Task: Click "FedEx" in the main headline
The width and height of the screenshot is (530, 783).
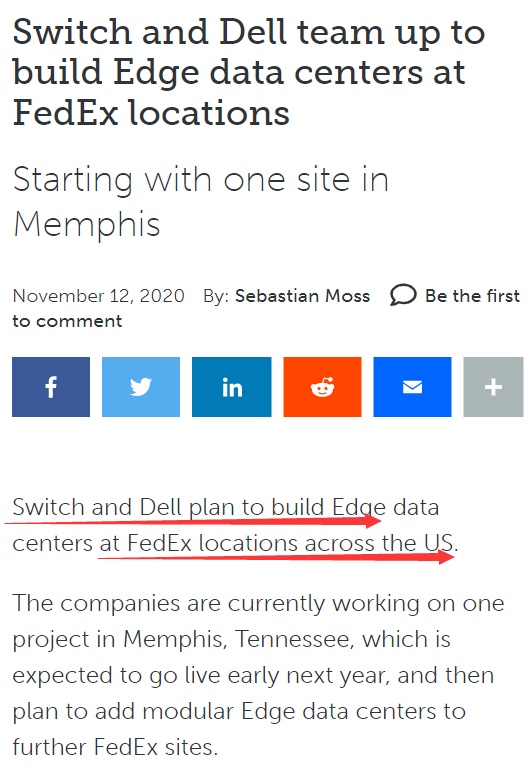Action: point(65,112)
